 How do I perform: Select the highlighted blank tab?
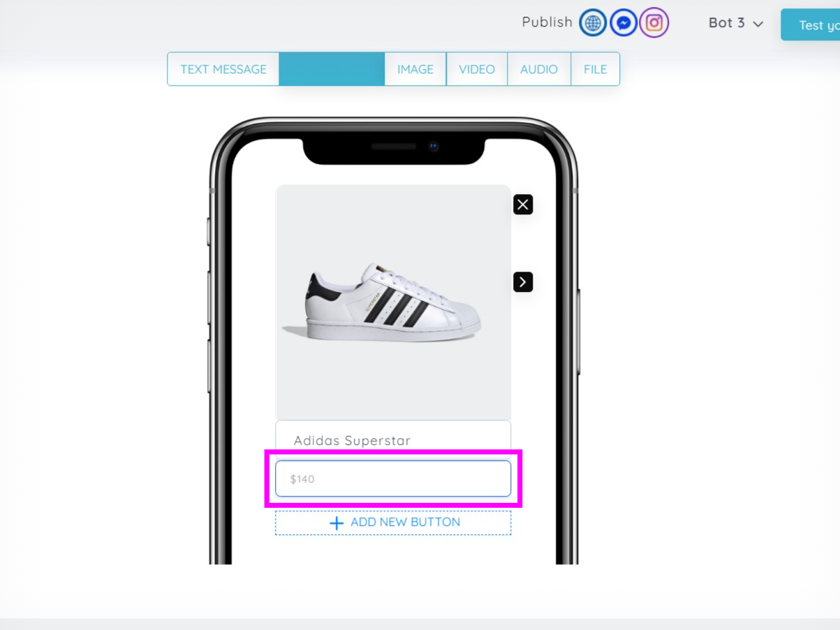[x=332, y=69]
